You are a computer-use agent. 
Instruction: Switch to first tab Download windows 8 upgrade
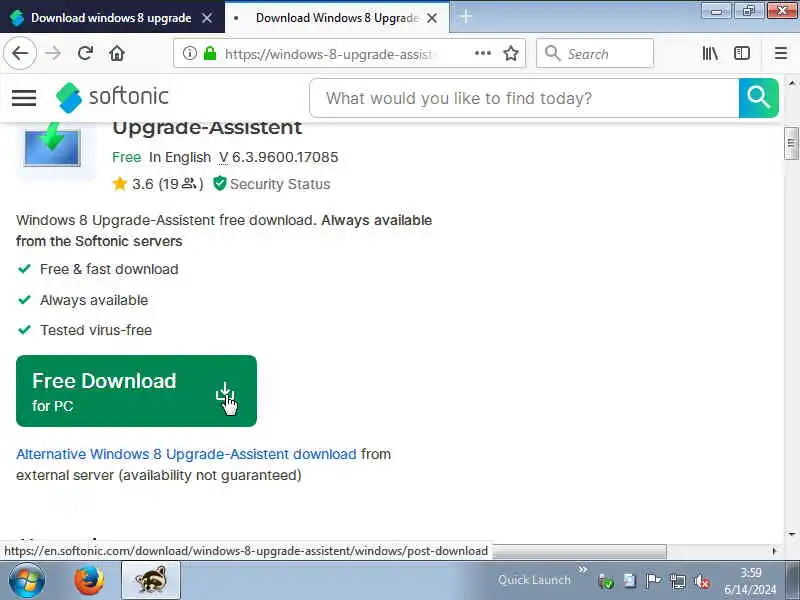click(x=112, y=18)
